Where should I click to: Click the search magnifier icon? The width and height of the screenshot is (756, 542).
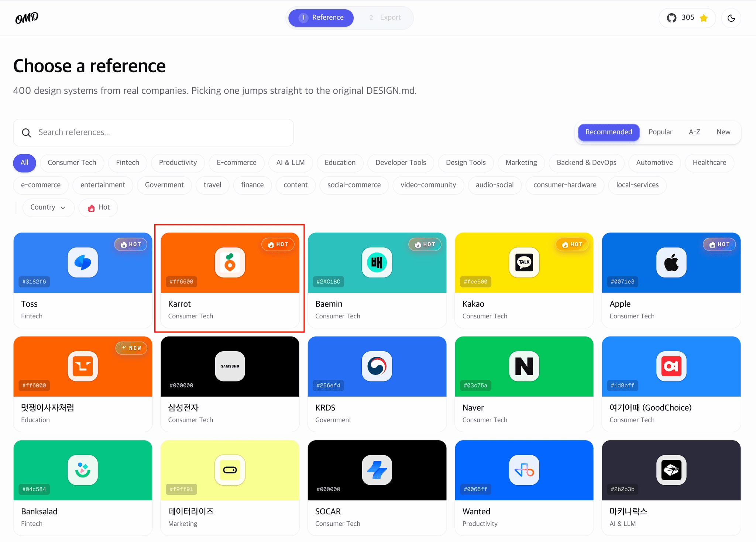pos(26,132)
